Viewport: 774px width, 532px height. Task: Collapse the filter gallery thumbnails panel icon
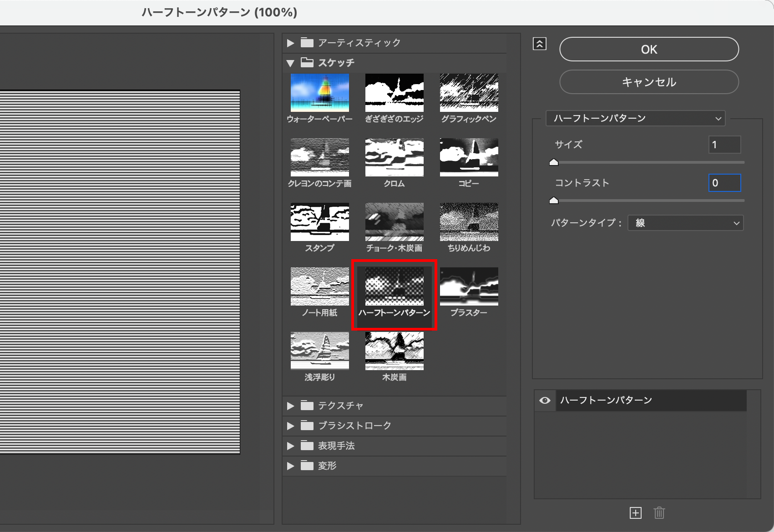(539, 44)
